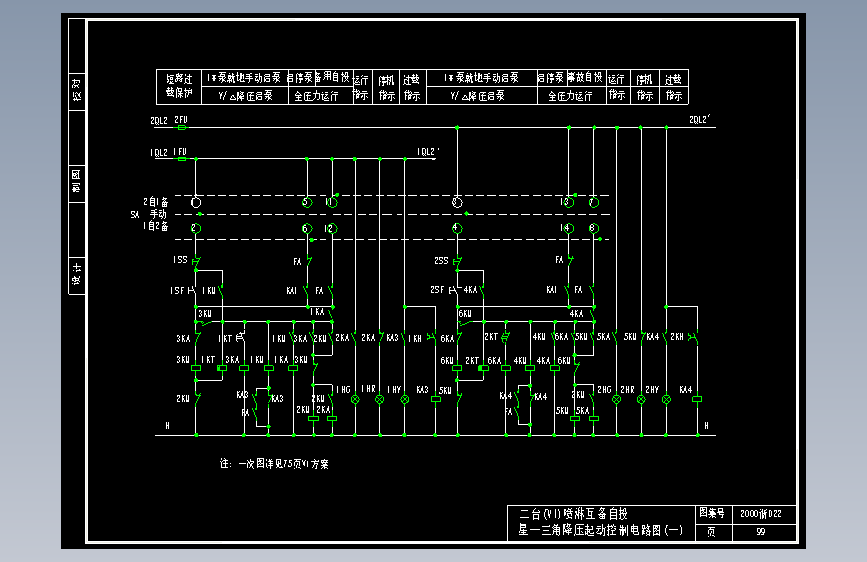Select the 2HY lamp label
The height and width of the screenshot is (562, 867).
click(652, 390)
